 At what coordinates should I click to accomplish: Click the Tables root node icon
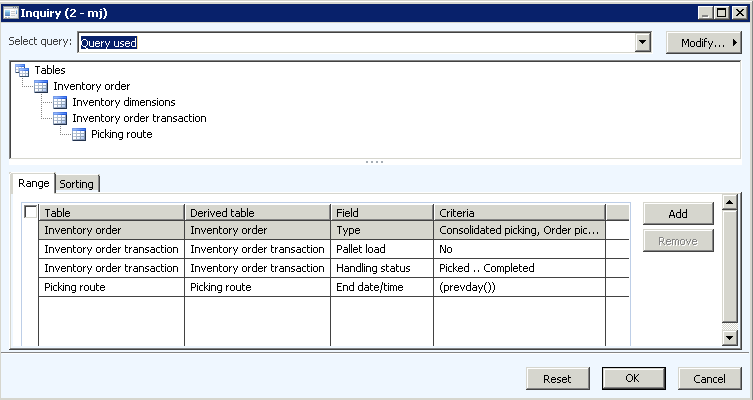22,70
